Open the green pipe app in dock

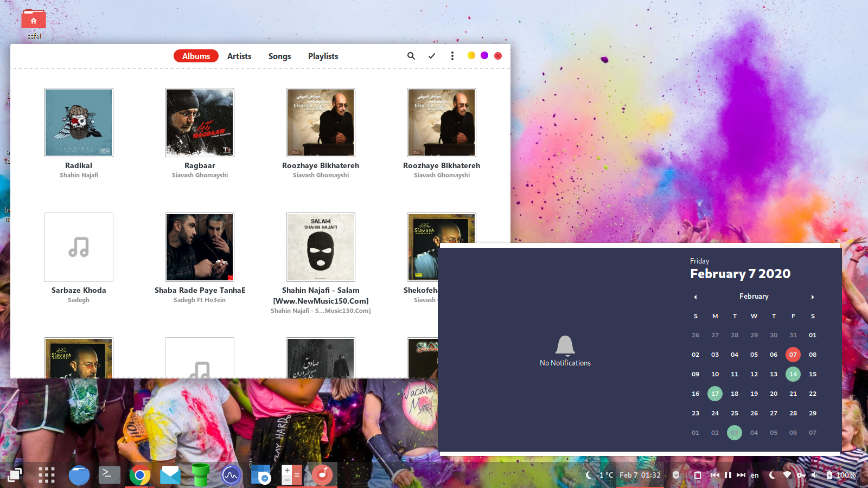pos(201,475)
